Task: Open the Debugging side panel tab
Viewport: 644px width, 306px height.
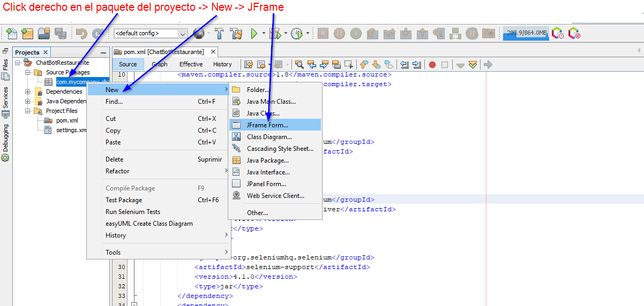Action: [x=5, y=142]
